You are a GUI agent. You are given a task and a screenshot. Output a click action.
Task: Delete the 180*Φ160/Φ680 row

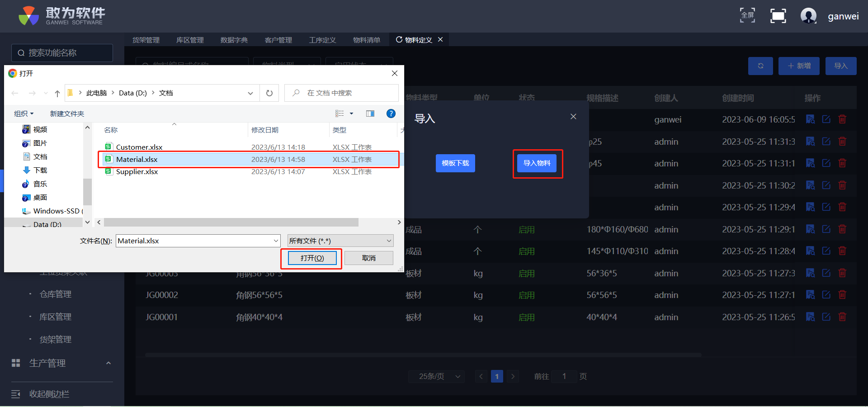(842, 229)
